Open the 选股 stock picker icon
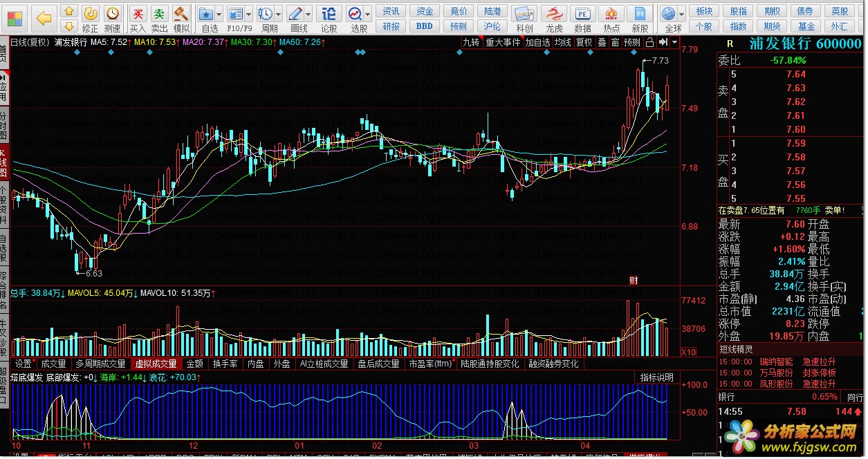The width and height of the screenshot is (868, 459). point(355,18)
